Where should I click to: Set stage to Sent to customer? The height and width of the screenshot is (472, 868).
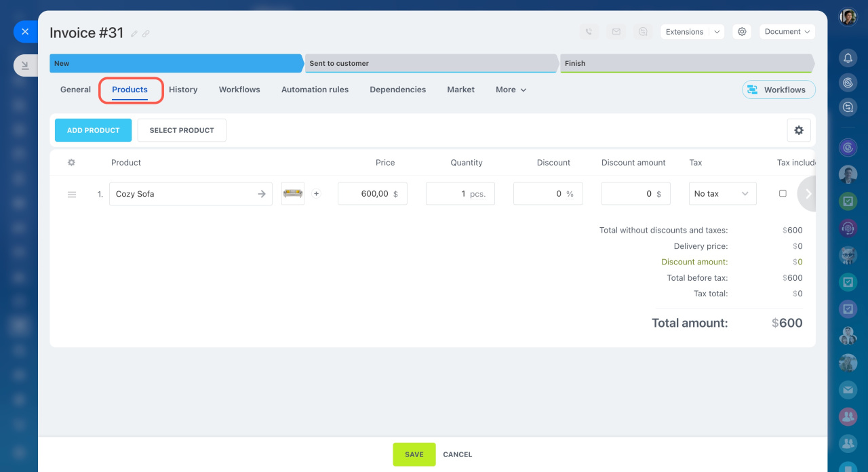[x=431, y=63]
